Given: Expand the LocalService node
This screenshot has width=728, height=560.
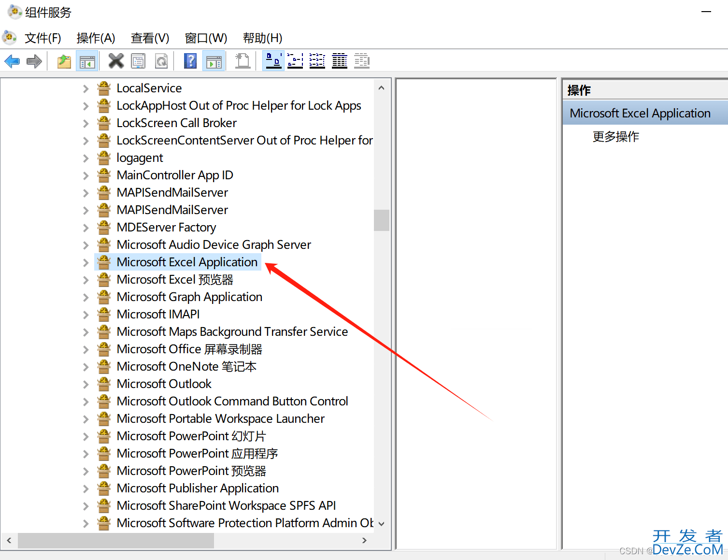Looking at the screenshot, I should click(x=86, y=88).
